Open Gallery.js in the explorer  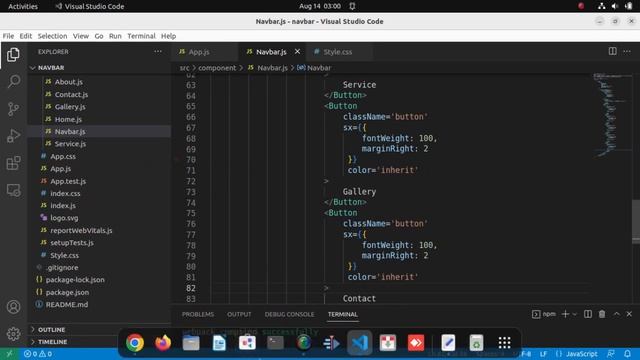pyautogui.click(x=70, y=107)
